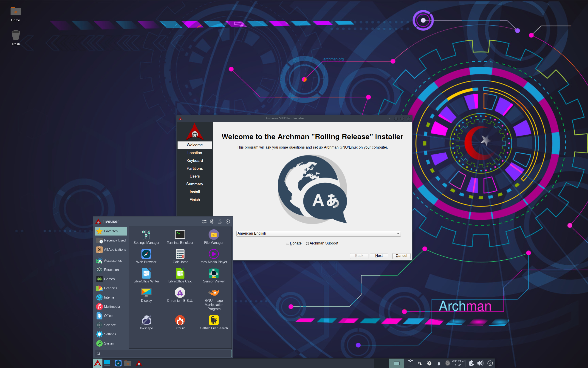
Task: Open the Graphics category
Action: [111, 288]
